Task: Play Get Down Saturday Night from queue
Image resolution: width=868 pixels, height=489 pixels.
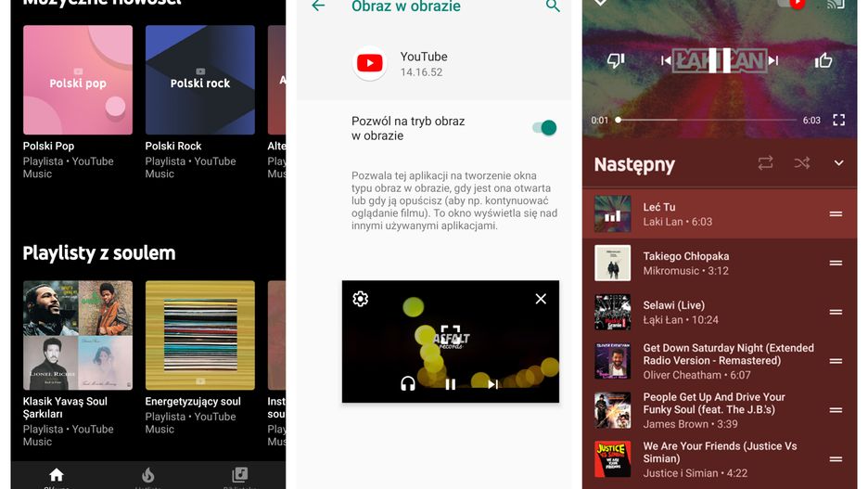Action: click(720, 361)
